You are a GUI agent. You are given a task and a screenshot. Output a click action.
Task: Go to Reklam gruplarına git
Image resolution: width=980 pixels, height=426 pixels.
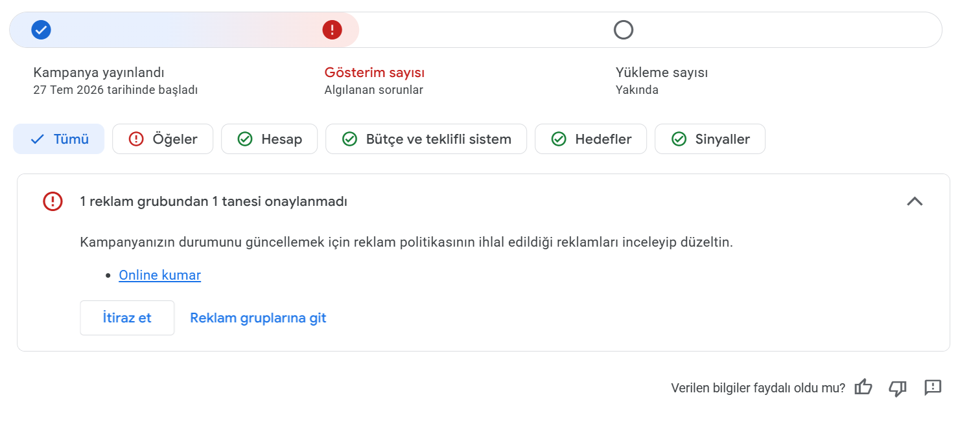258,318
